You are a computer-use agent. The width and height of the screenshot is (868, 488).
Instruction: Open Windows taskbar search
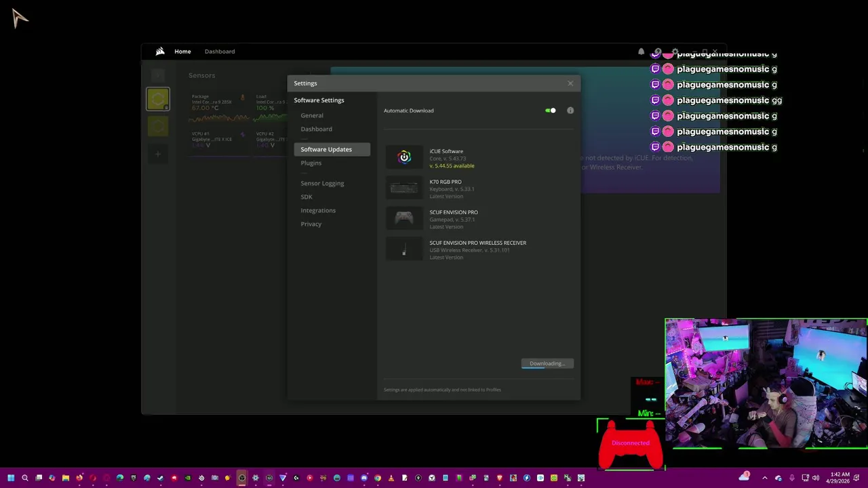click(25, 478)
